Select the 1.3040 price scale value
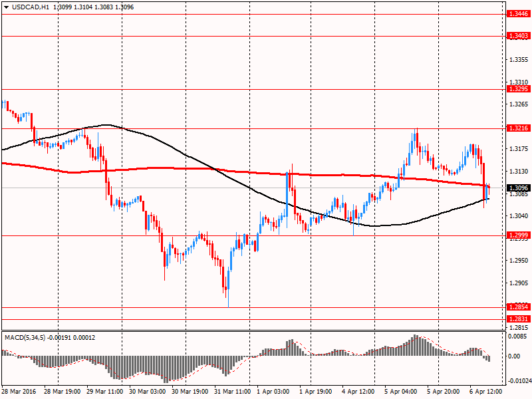This screenshot has height=399, width=532. pyautogui.click(x=519, y=216)
